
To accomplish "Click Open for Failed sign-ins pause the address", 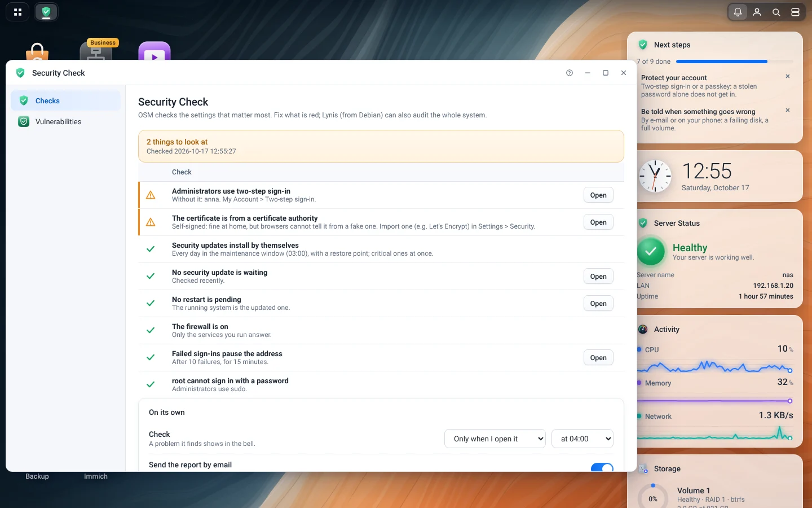I will [x=598, y=358].
